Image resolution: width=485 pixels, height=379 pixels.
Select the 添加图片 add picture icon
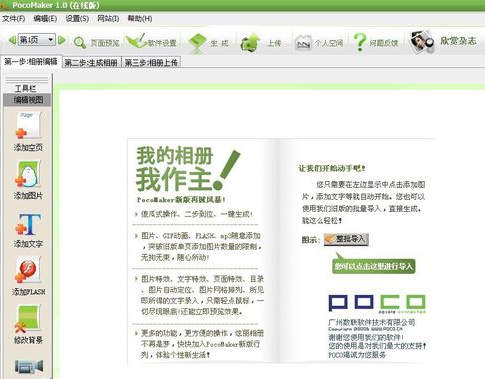tap(28, 174)
